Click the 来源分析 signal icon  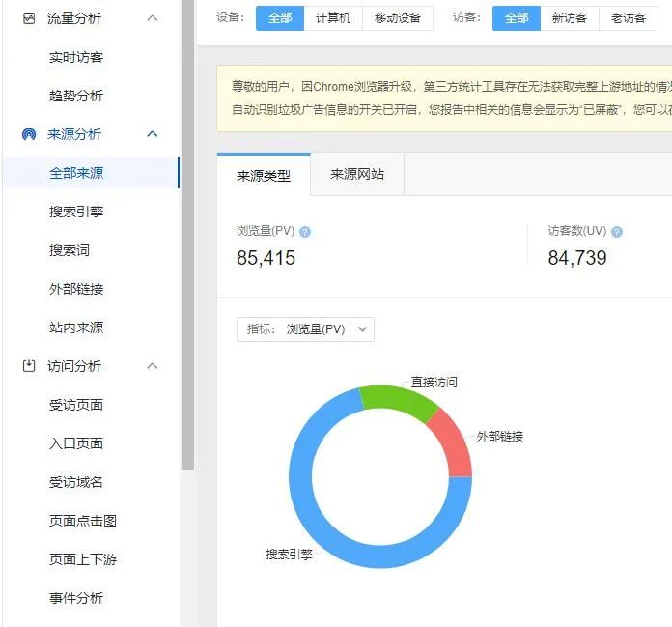click(29, 134)
